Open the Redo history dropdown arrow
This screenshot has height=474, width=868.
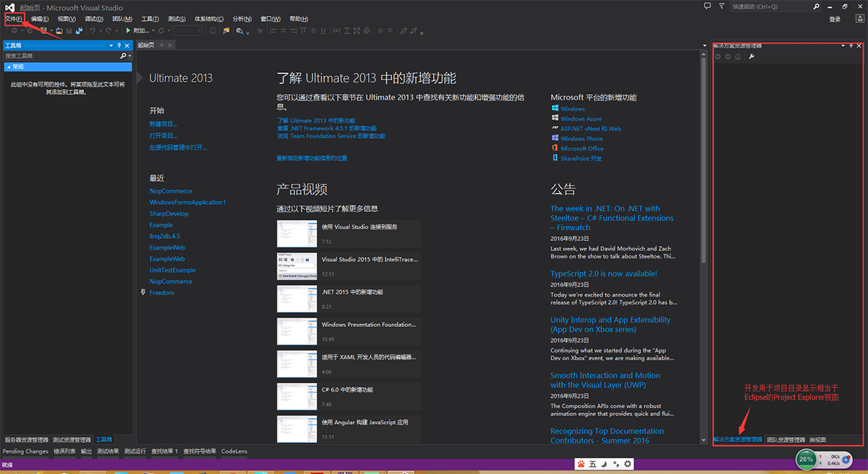point(116,30)
